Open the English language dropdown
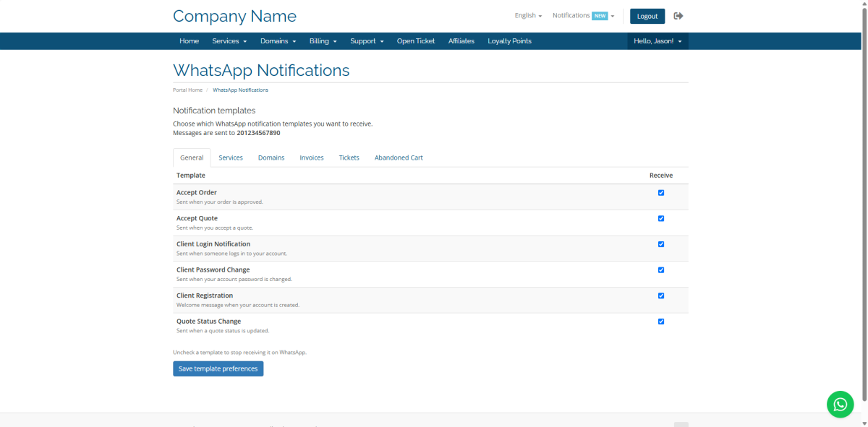Image resolution: width=868 pixels, height=427 pixels. click(528, 16)
